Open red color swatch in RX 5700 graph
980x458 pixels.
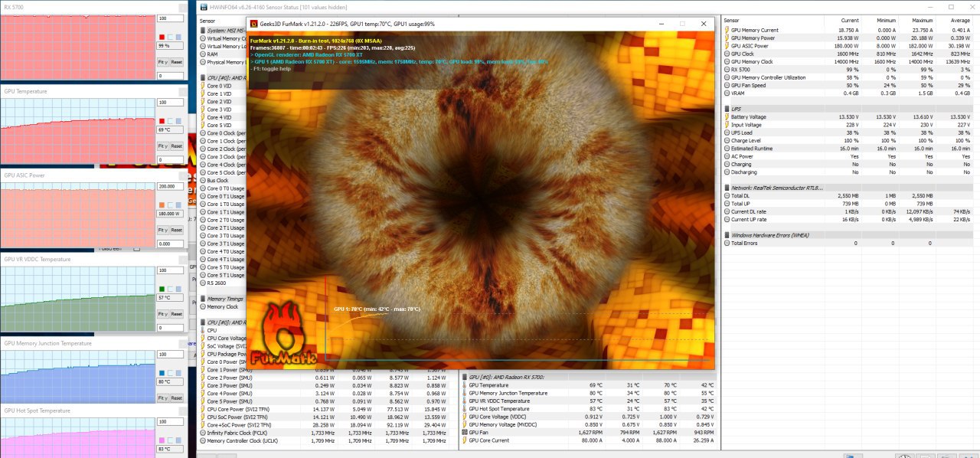coord(162,37)
